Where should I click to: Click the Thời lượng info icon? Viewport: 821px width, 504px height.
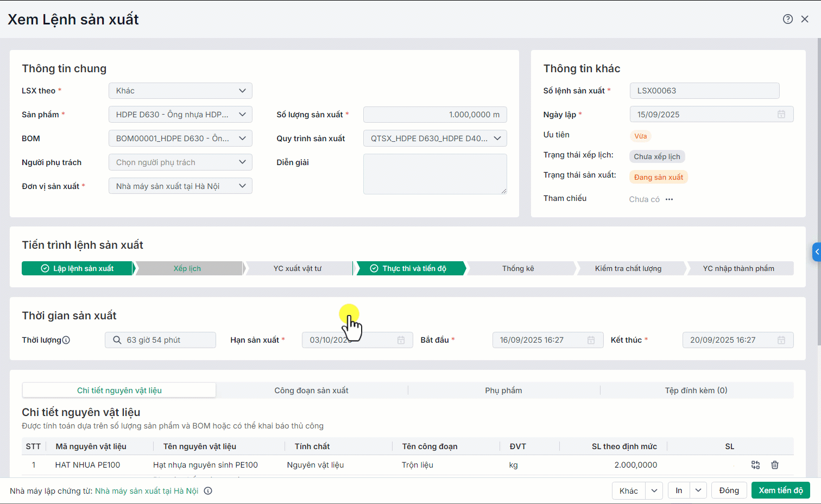(66, 341)
